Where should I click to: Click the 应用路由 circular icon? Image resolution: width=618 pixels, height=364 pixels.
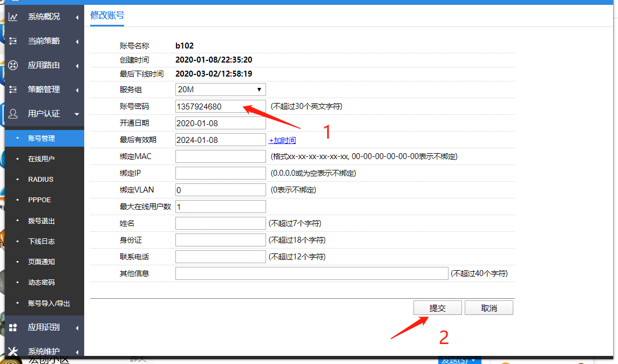[x=13, y=65]
